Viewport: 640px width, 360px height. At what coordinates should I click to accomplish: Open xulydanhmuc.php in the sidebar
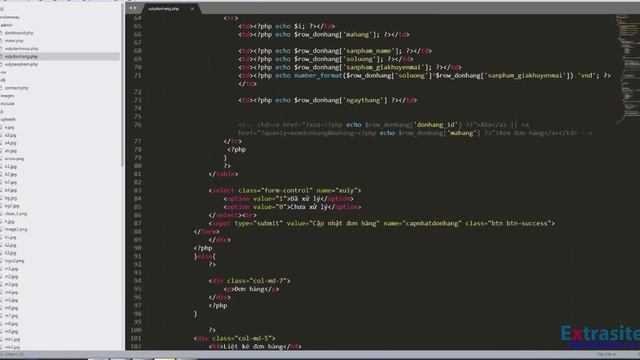pos(21,49)
